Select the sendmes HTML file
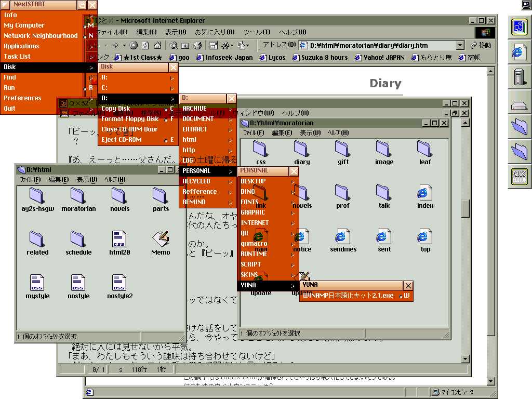Viewport: 532px width, 399px height. point(343,241)
